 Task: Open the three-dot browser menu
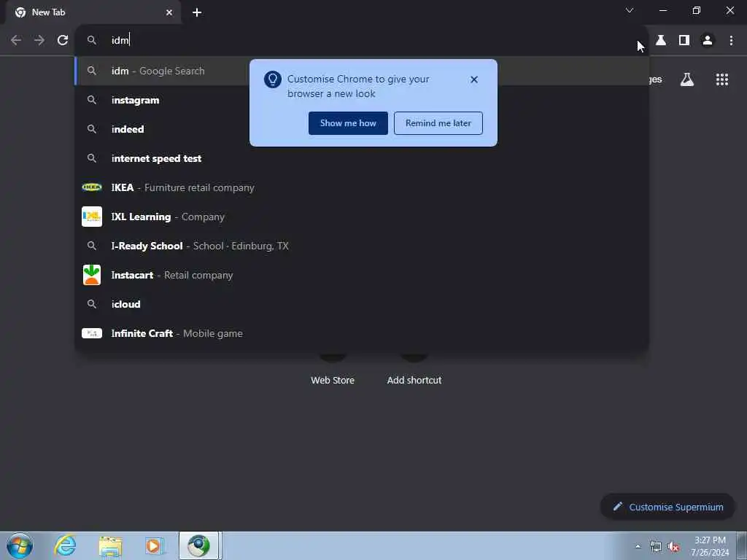(731, 41)
